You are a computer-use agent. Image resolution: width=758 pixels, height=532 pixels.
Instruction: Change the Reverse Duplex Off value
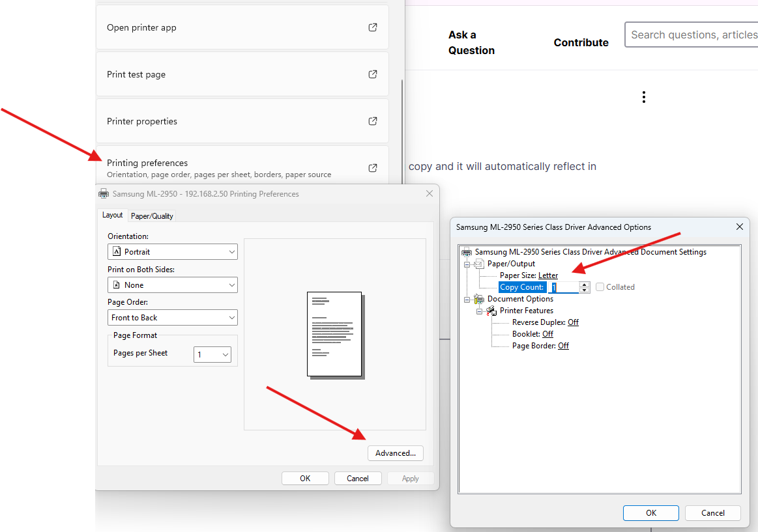573,322
